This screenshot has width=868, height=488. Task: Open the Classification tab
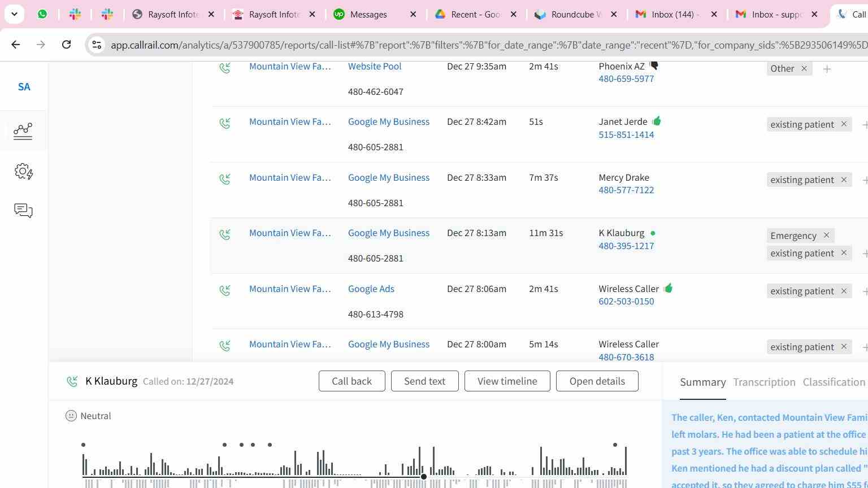click(x=834, y=382)
